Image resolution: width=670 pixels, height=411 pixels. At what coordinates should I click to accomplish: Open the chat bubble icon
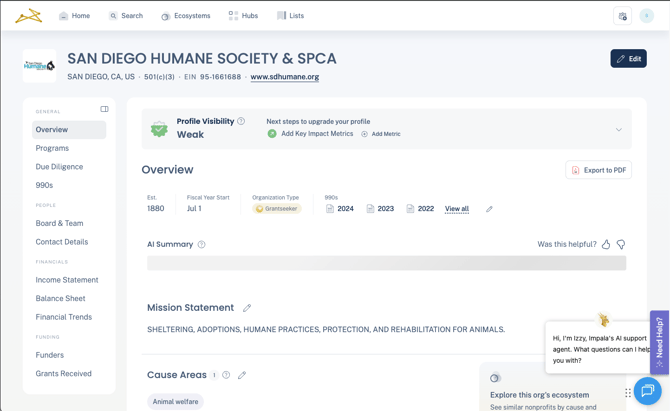tap(647, 390)
